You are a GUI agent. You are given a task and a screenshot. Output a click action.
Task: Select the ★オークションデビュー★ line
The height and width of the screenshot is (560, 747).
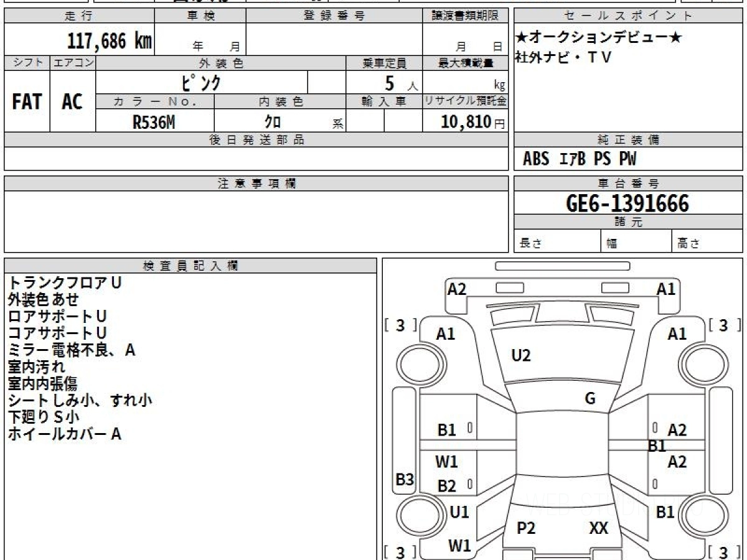tap(599, 38)
